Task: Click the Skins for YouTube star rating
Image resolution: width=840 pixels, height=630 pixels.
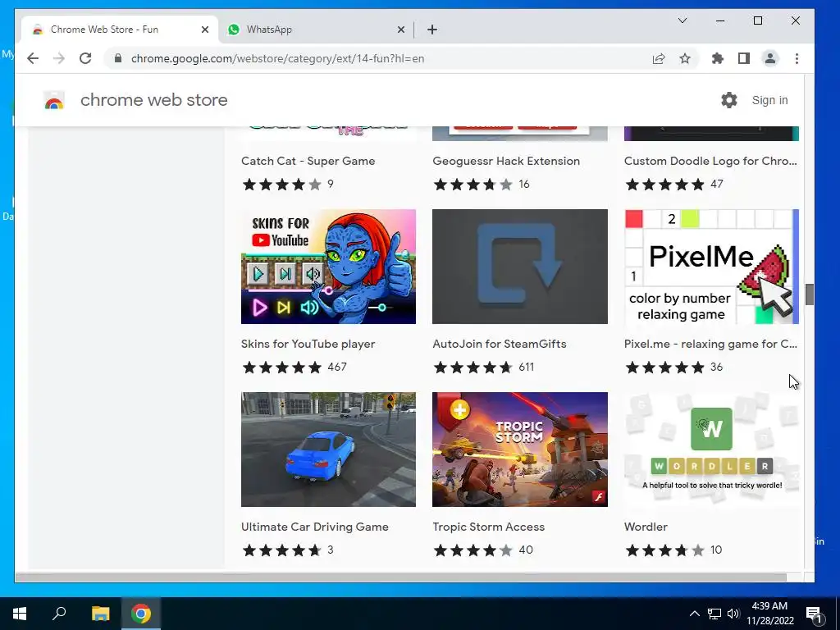Action: [282, 367]
